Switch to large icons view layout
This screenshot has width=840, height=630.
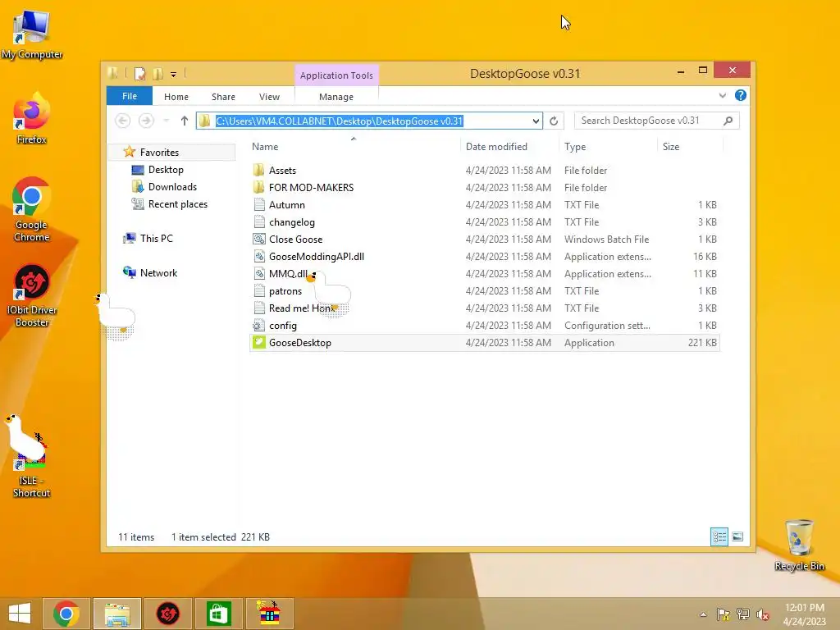point(737,536)
